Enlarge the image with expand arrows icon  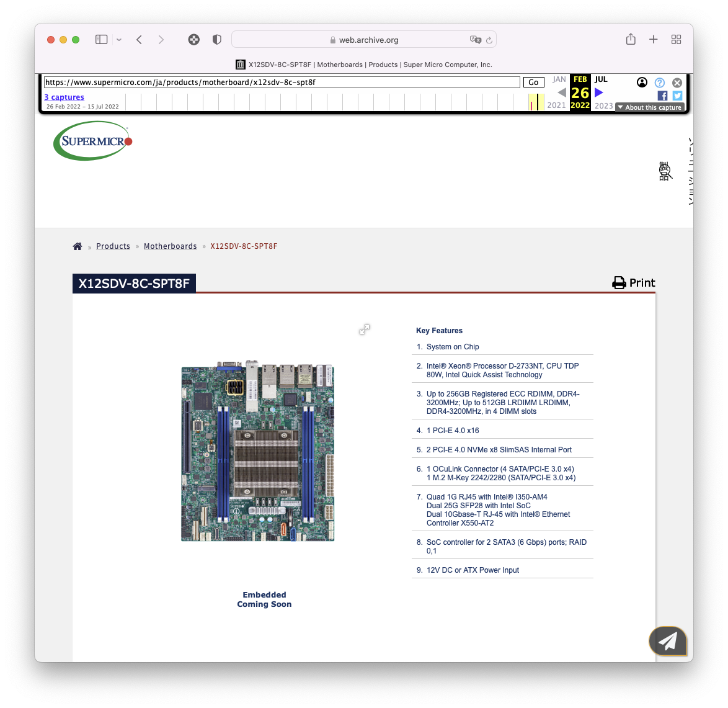tap(365, 329)
